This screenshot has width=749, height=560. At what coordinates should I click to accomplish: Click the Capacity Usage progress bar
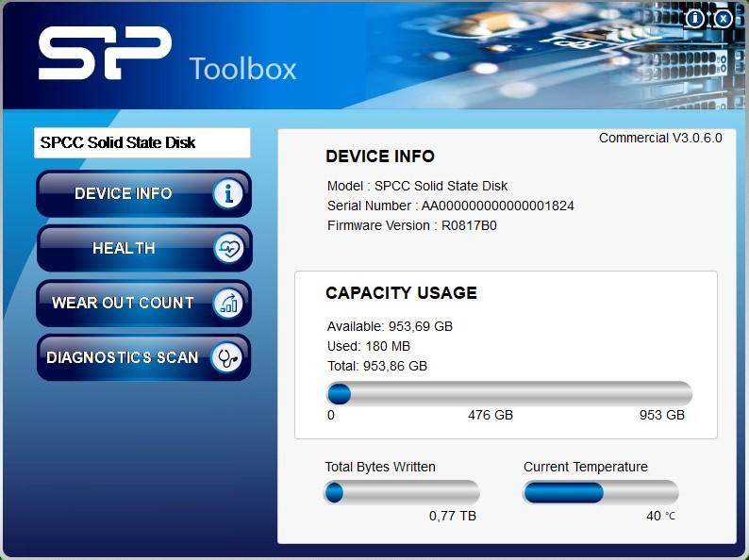point(508,394)
